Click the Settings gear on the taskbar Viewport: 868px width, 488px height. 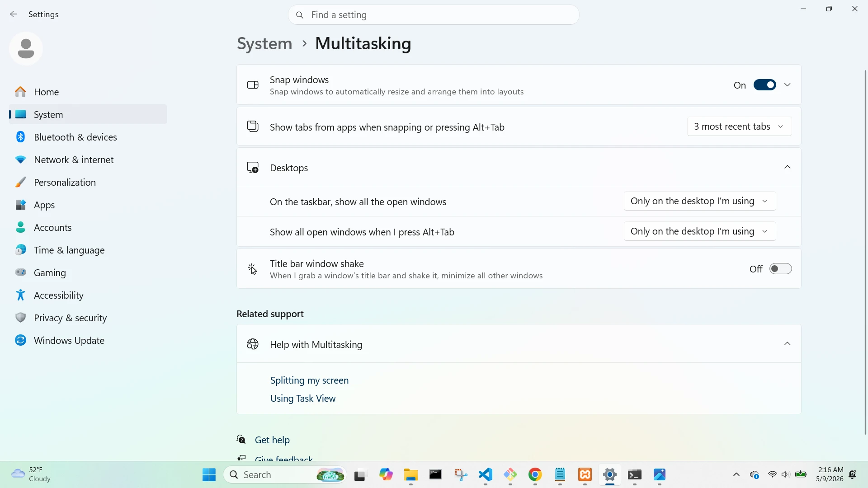(610, 475)
